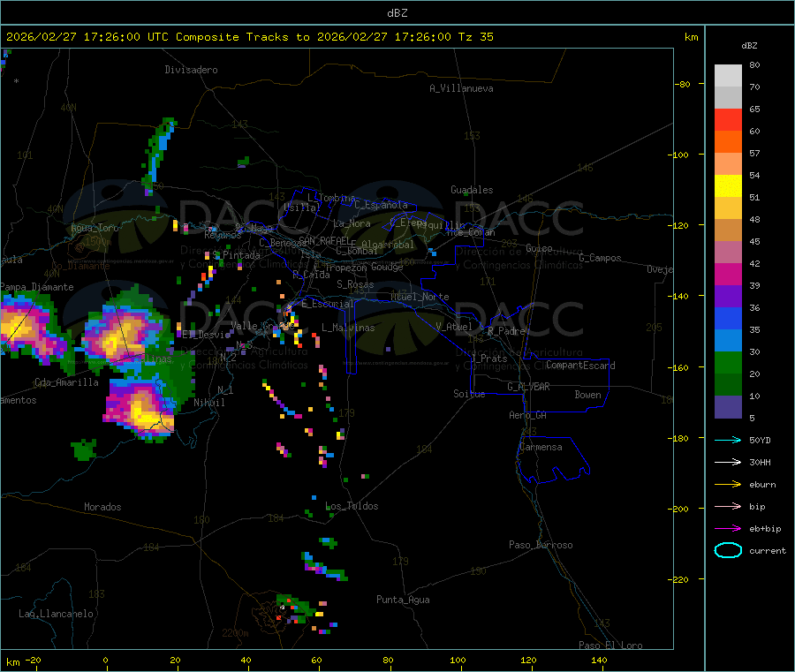
Task: Click the narrow blue-green echo band below Divisadero
Action: [158, 155]
